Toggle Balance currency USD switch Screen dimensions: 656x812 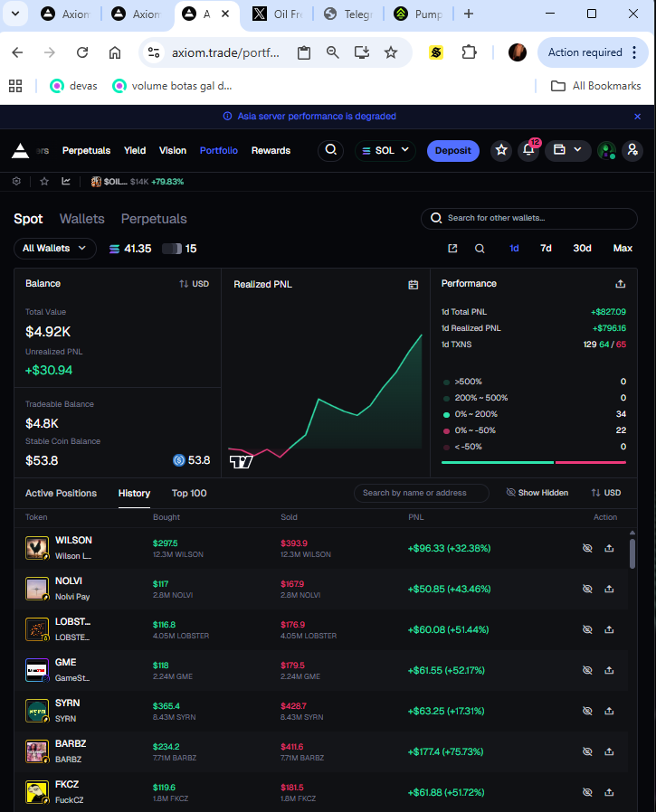pyautogui.click(x=195, y=284)
